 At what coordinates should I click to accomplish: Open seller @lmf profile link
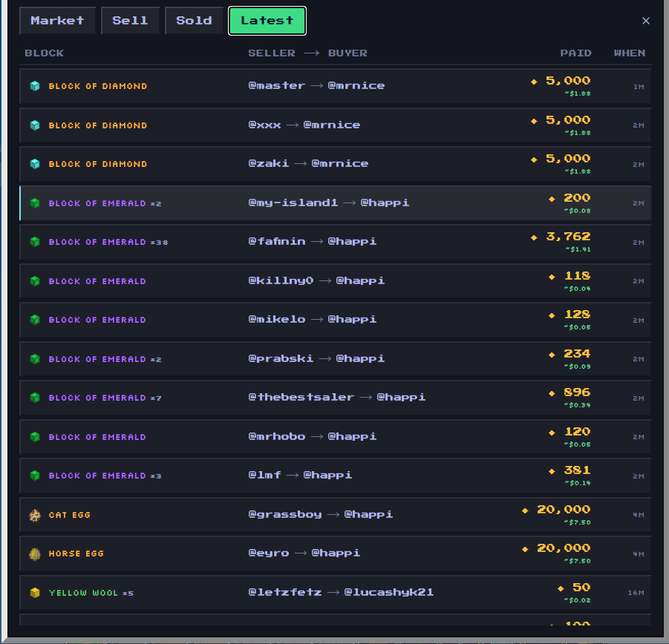pyautogui.click(x=264, y=476)
